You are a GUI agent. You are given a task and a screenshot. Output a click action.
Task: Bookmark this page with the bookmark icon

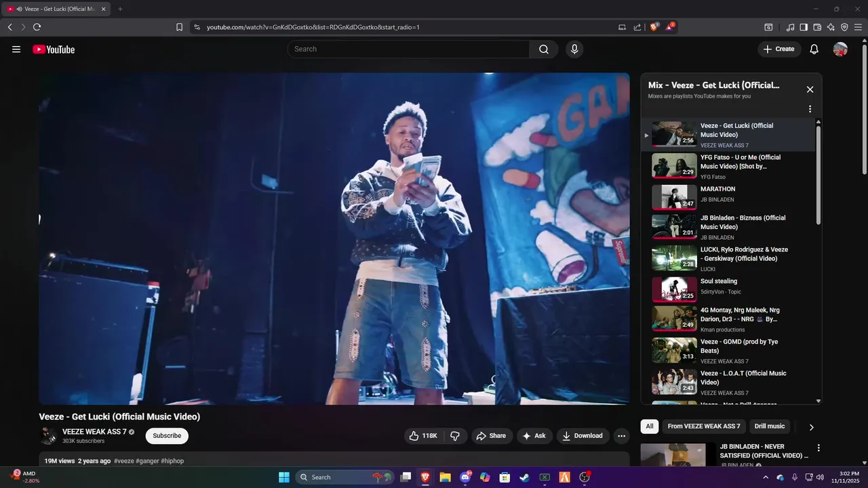point(179,27)
